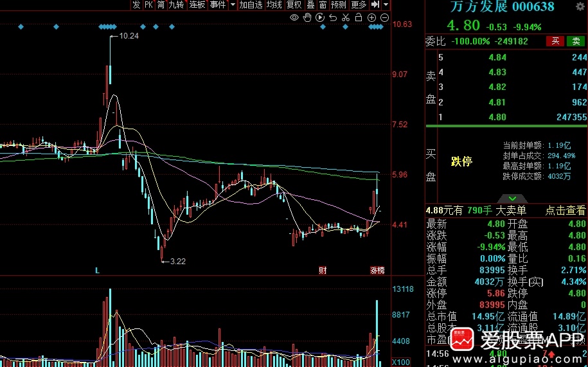The width and height of the screenshot is (588, 367).
Task: Click the 总手 value 83995
Action: click(492, 270)
